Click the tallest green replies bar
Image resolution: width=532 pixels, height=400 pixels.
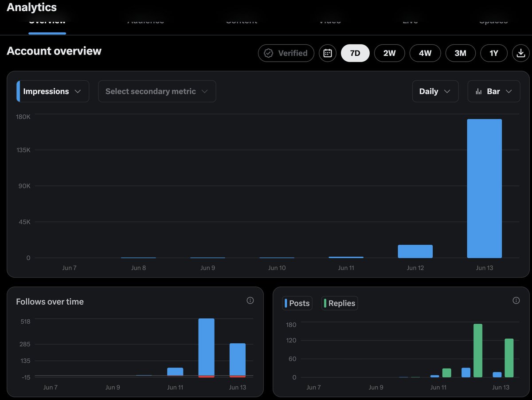coord(478,350)
